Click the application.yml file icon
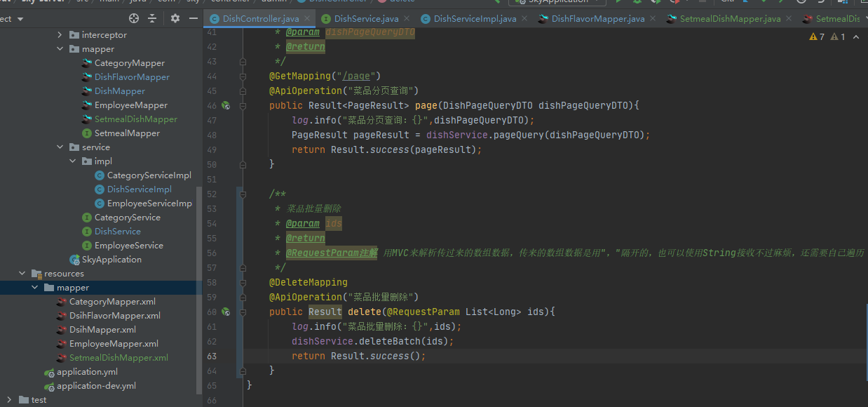Viewport: 868px width, 407px height. [x=49, y=372]
